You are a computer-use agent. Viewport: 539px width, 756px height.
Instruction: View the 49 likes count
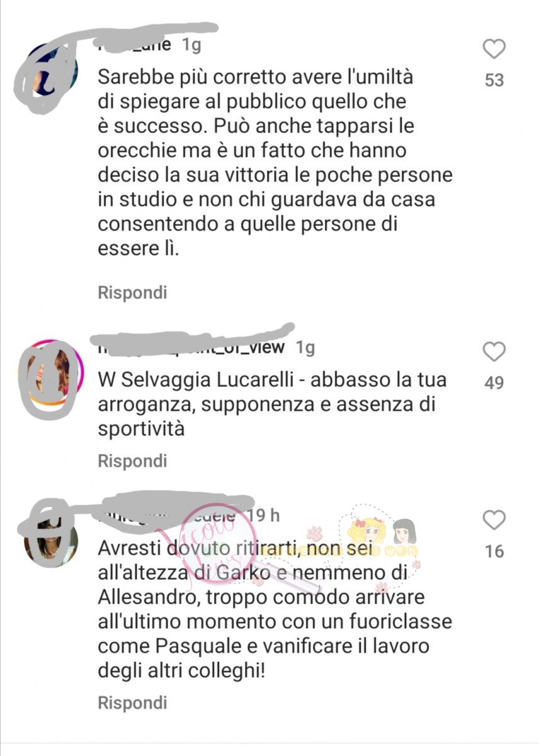coord(494,382)
